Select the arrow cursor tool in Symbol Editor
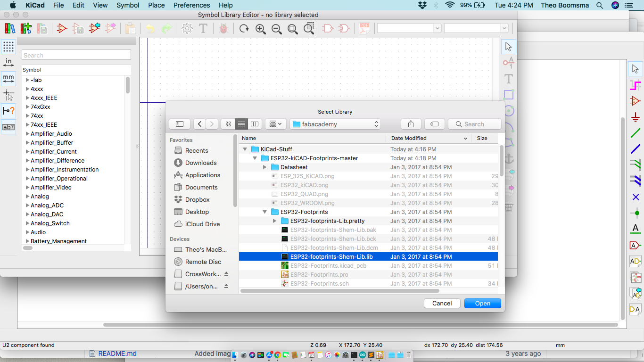Viewport: 644px width, 362px height. point(508,47)
